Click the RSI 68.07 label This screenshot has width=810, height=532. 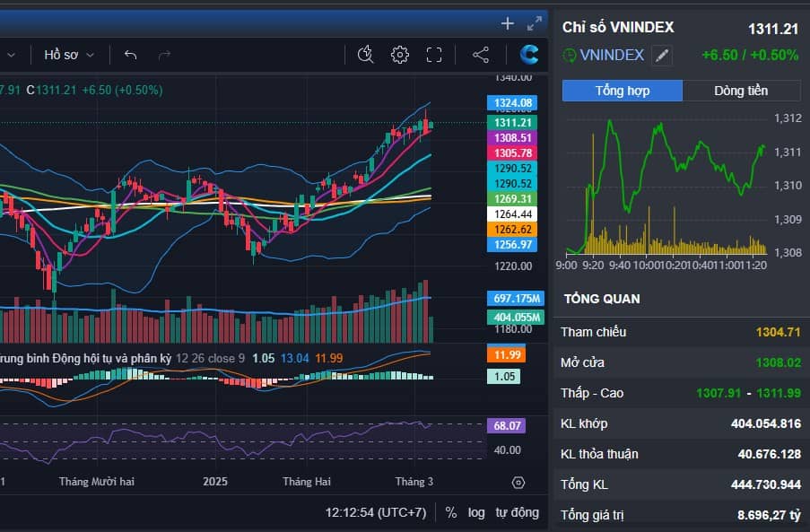point(506,425)
